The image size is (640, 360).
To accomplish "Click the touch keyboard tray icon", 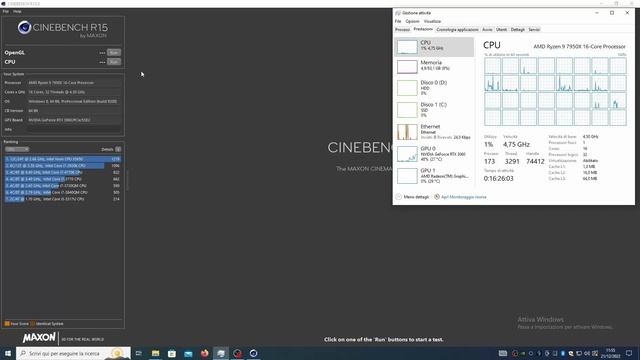I will (x=503, y=353).
